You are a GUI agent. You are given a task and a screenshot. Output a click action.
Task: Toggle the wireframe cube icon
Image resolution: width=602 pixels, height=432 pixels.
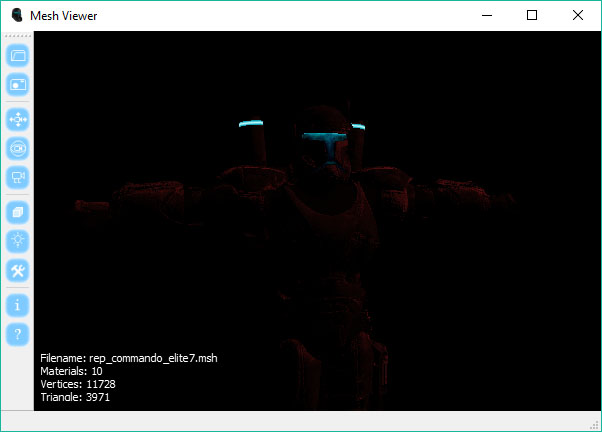(x=18, y=212)
